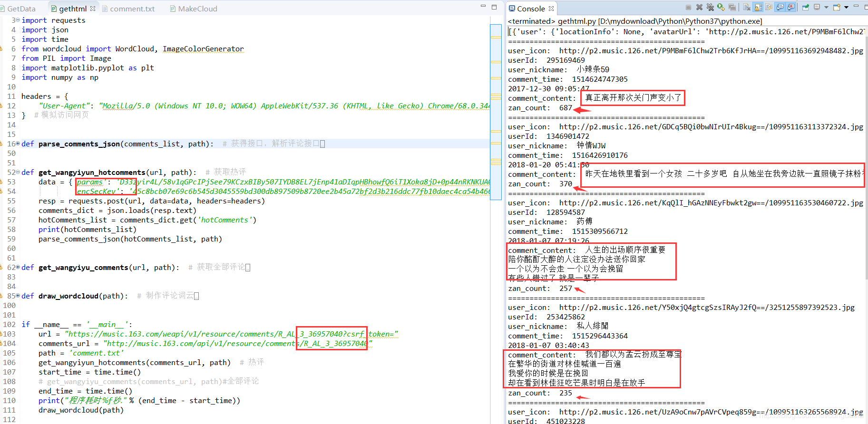Image resolution: width=868 pixels, height=424 pixels.
Task: Click second user_icon URL ending 13372324.jpg
Action: point(711,127)
